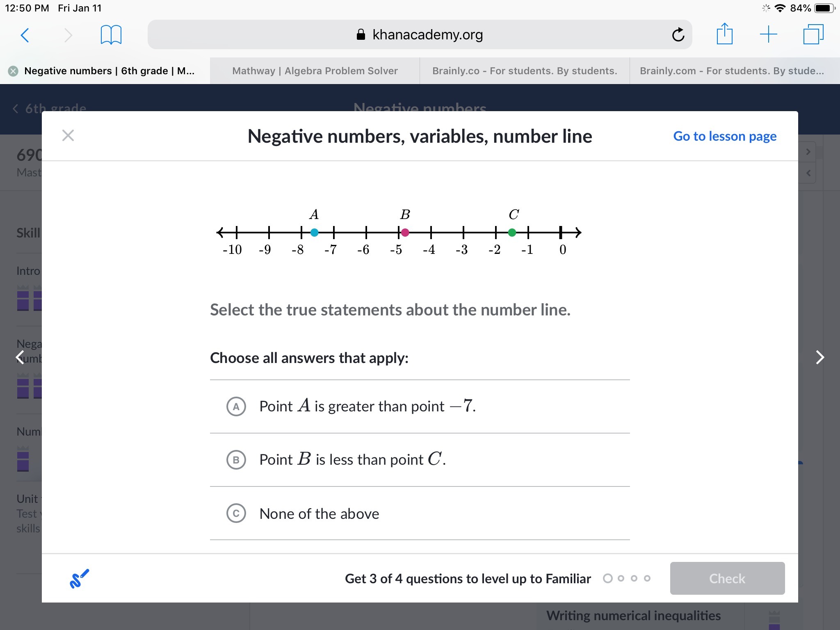Close the Negative numbers browser tab
840x630 pixels.
click(x=13, y=71)
